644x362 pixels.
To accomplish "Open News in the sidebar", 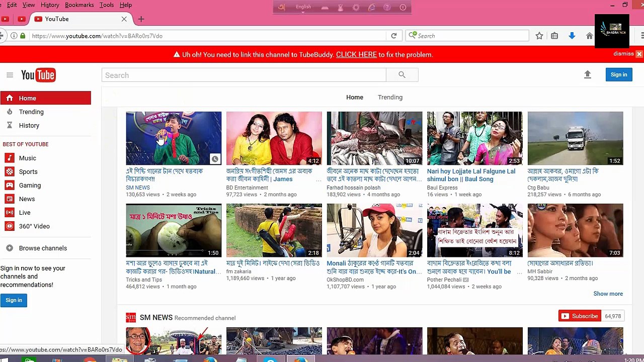I will [x=27, y=199].
